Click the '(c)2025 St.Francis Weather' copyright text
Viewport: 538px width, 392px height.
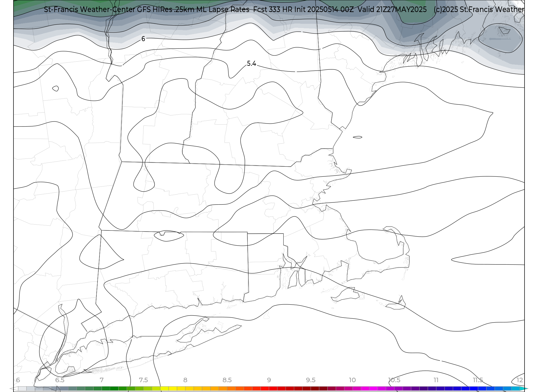point(479,10)
